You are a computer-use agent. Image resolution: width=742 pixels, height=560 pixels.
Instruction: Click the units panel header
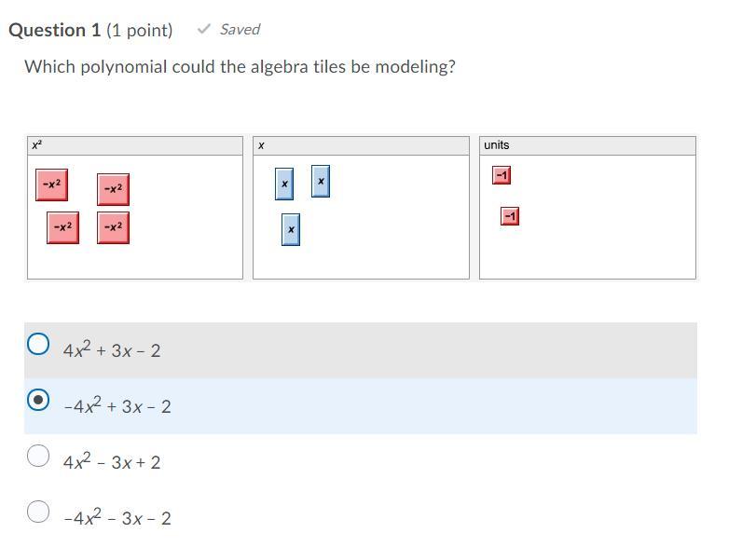(587, 145)
